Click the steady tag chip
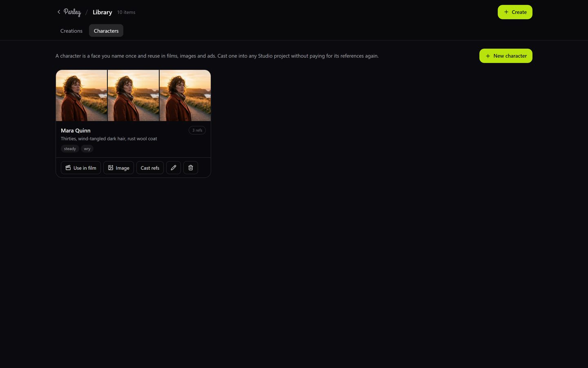 (x=70, y=149)
